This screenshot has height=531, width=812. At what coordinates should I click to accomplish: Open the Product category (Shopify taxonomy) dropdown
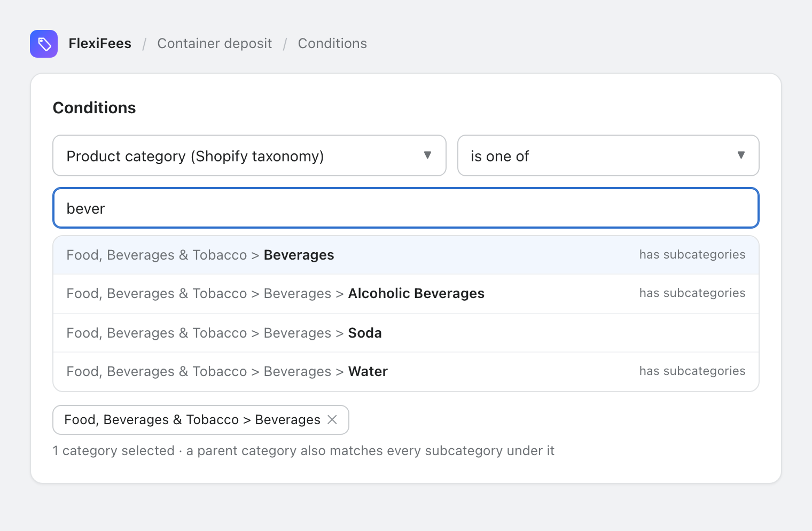pyautogui.click(x=249, y=155)
